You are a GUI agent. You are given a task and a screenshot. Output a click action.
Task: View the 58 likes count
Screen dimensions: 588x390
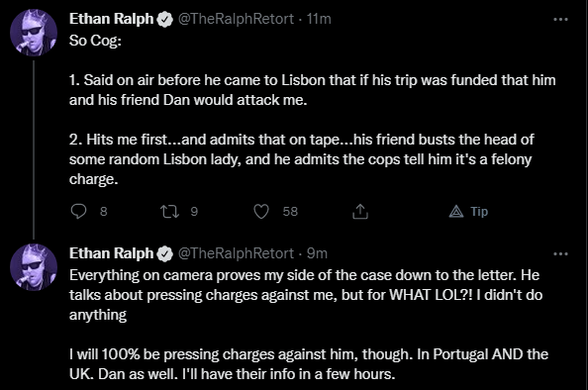coord(290,212)
